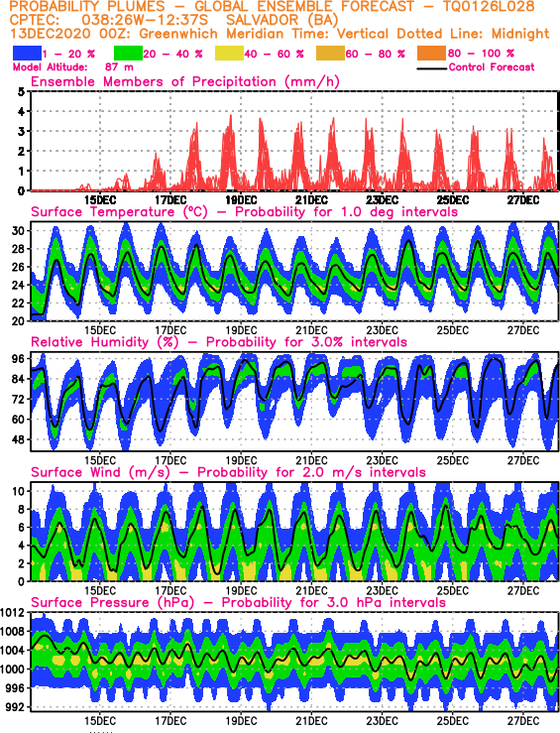The image size is (560, 733).
Task: Click the yellow 40 - 60 % legend swatch
Action: click(229, 54)
